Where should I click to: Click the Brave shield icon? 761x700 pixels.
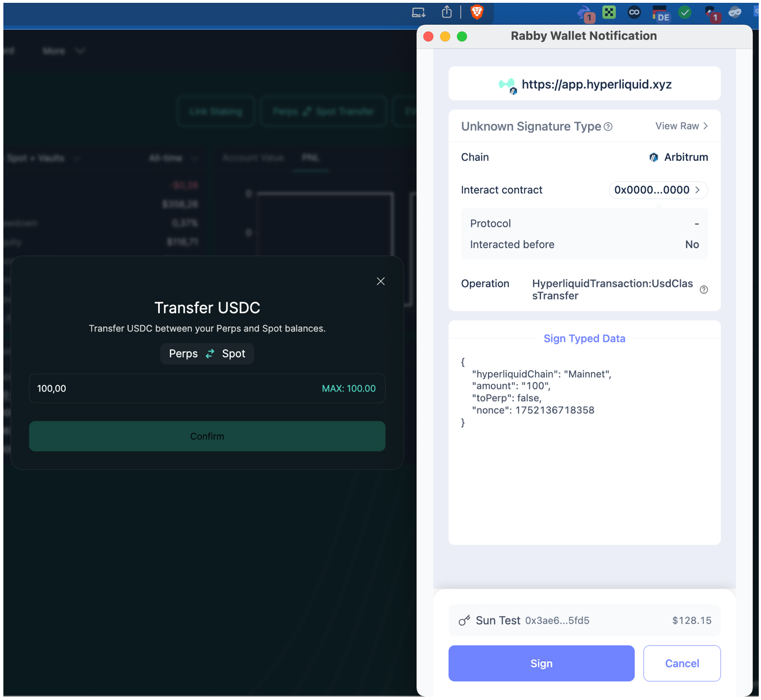point(477,12)
